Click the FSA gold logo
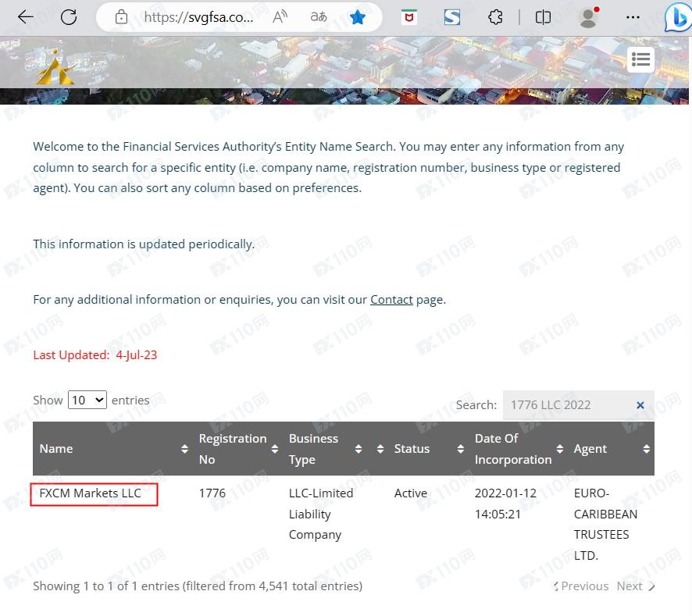Viewport: 692px width, 616px height. tap(55, 67)
